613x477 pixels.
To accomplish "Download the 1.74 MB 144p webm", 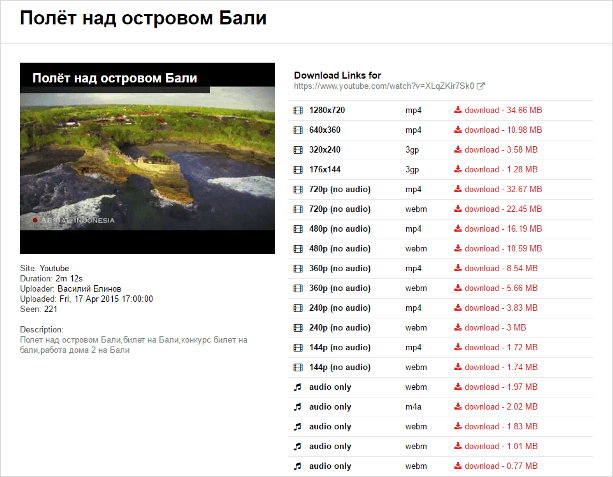I will [x=495, y=367].
